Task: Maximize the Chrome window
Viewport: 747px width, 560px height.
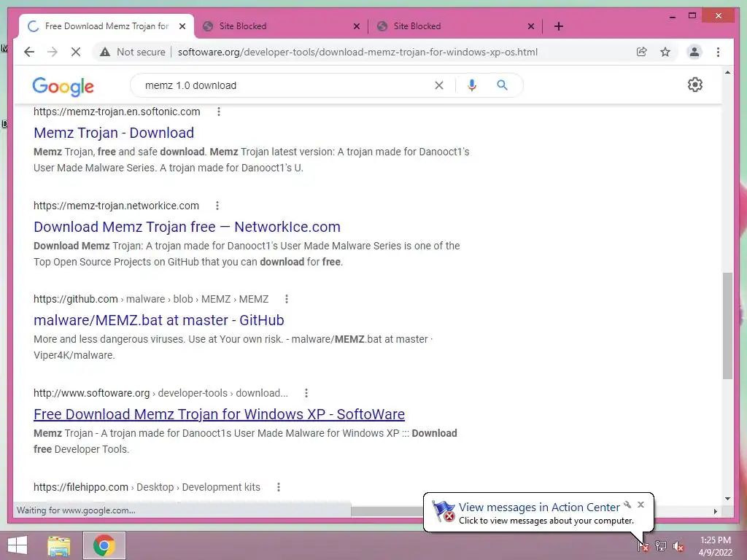Action: 693,16
